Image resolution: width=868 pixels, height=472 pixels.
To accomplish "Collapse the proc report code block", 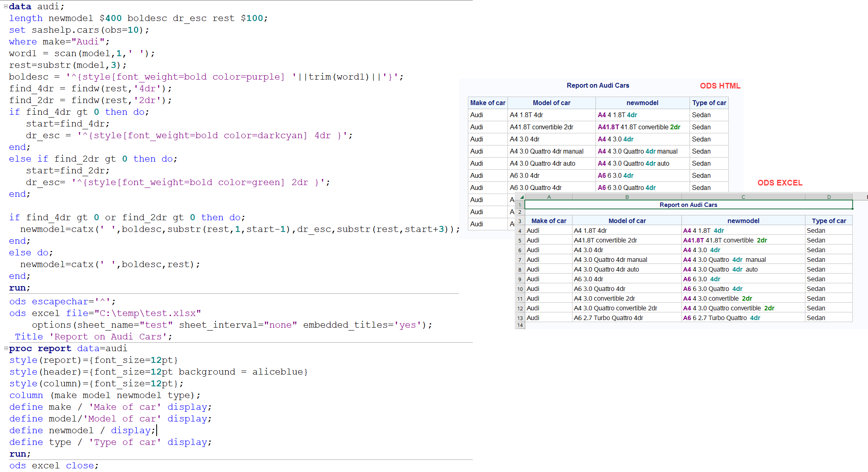I will click(x=6, y=348).
